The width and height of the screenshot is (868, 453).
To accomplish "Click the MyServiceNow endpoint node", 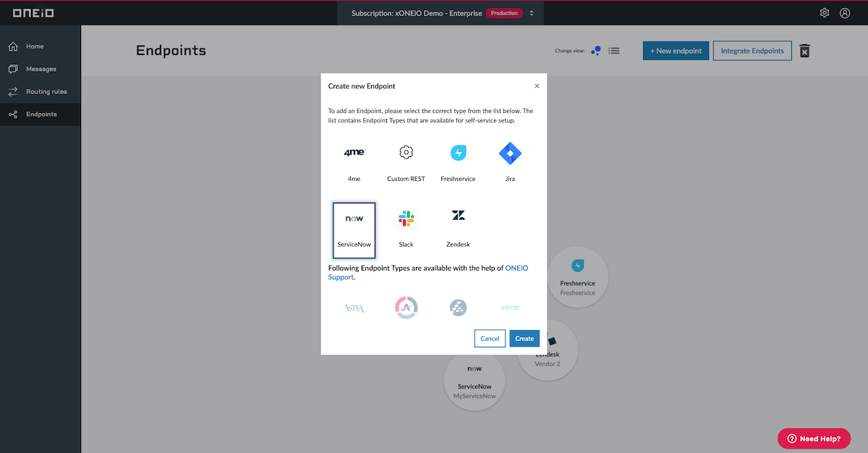I will 475,381.
